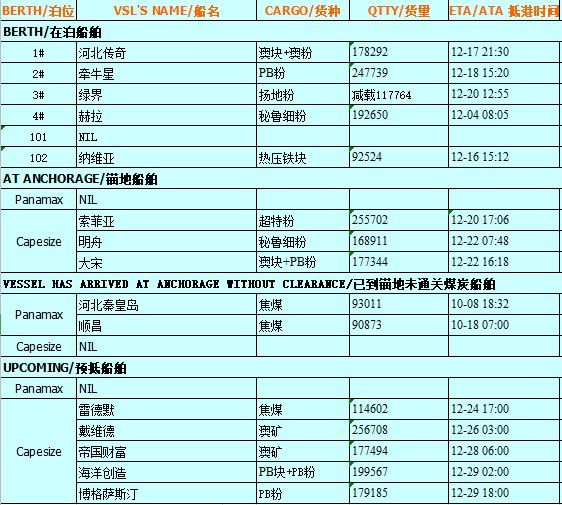Viewport: 562px width, 505px height.
Task: Select vessel name cell 河北传奇
Action: (x=167, y=53)
